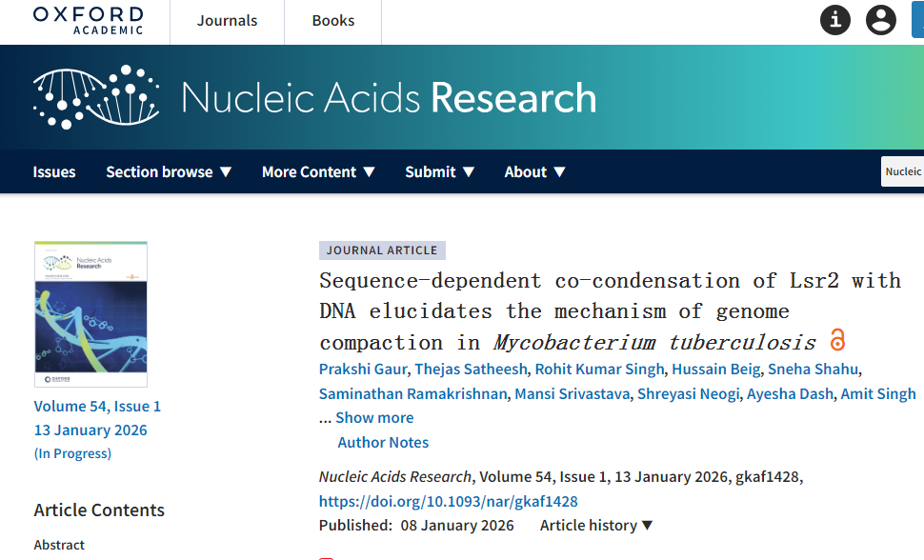Jump to Abstract in Article Contents
Image resolution: width=924 pixels, height=560 pixels.
[59, 545]
